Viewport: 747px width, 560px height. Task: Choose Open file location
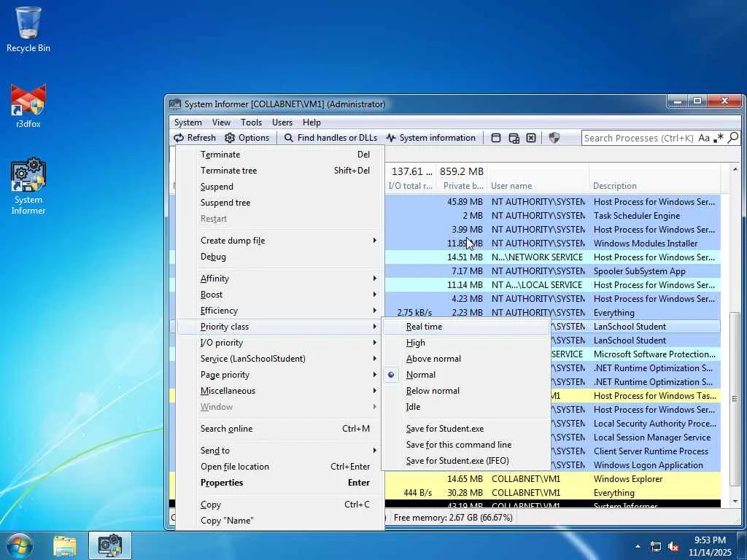coord(280,467)
